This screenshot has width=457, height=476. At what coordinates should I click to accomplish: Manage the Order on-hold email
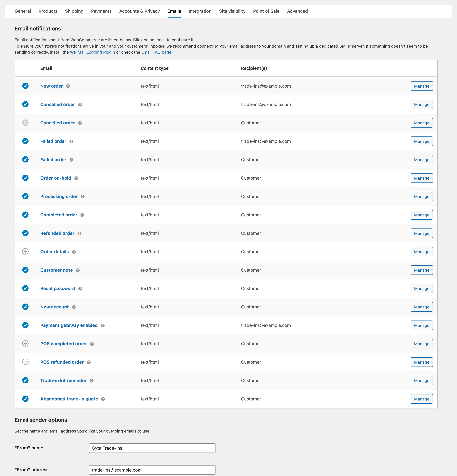pos(422,178)
